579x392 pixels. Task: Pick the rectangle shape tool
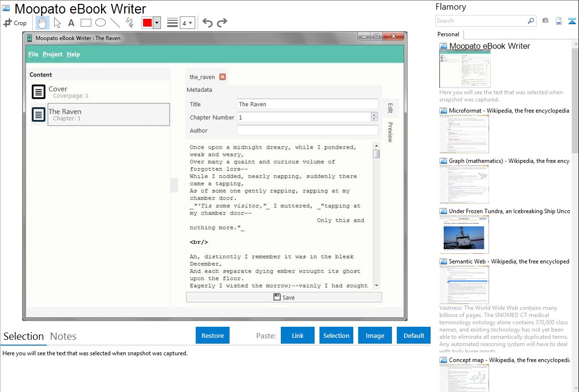tap(86, 23)
